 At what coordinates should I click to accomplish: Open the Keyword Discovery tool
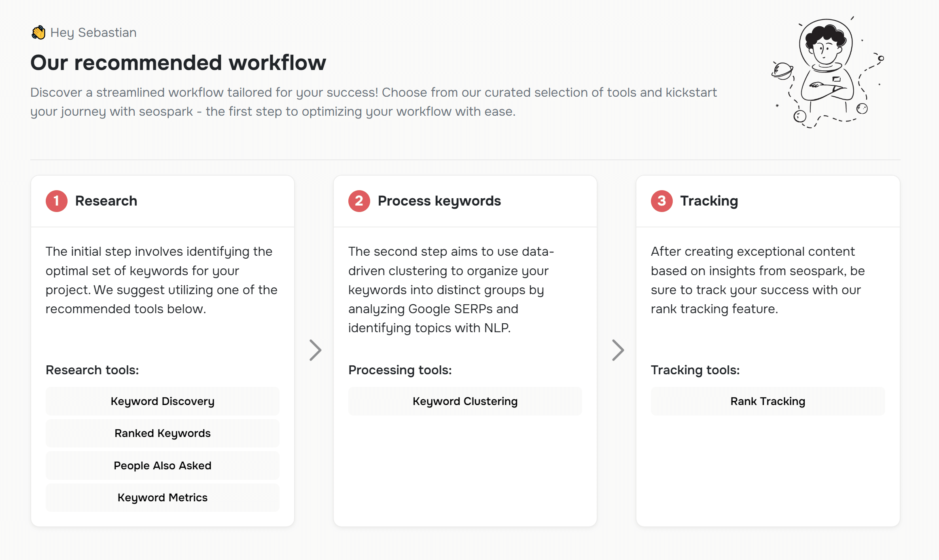pos(163,401)
